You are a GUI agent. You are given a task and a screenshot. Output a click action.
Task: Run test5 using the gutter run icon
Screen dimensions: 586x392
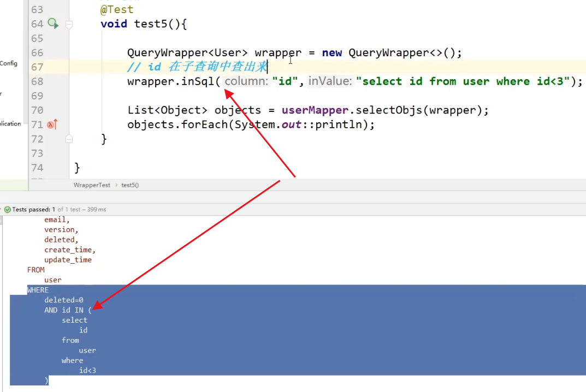[x=53, y=24]
